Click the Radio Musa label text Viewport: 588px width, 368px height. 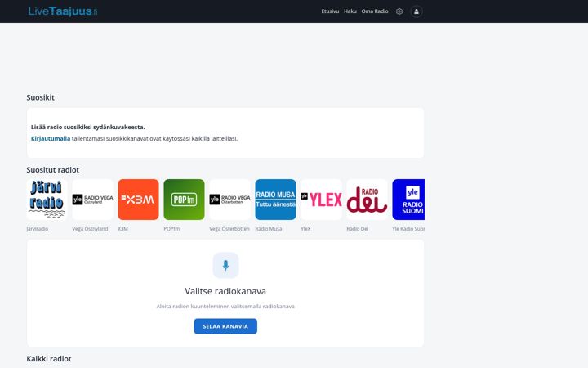point(269,229)
